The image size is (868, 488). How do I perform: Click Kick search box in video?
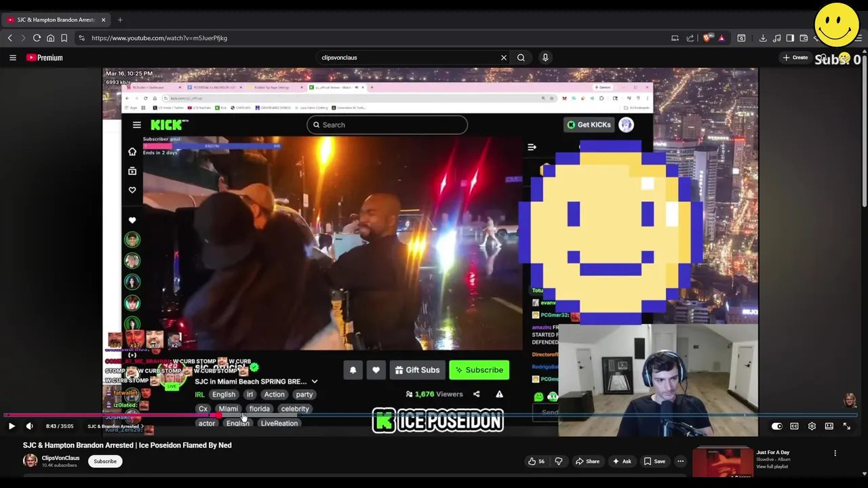point(387,125)
